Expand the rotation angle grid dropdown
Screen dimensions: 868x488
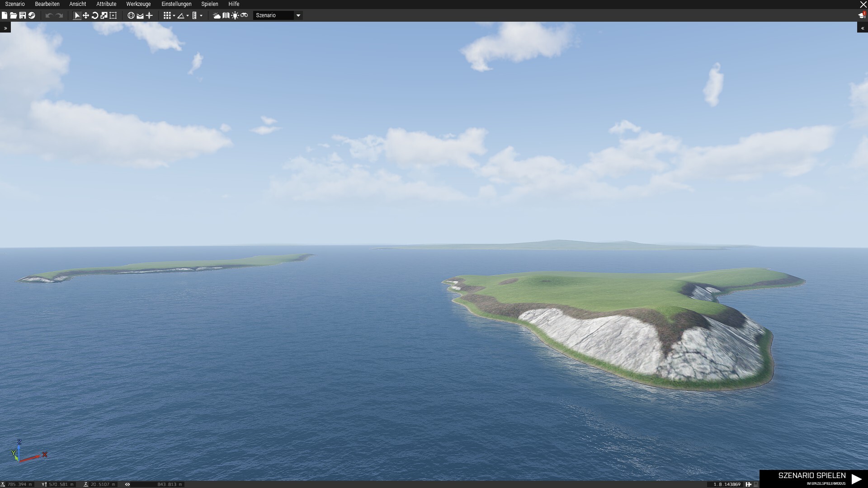pos(188,16)
